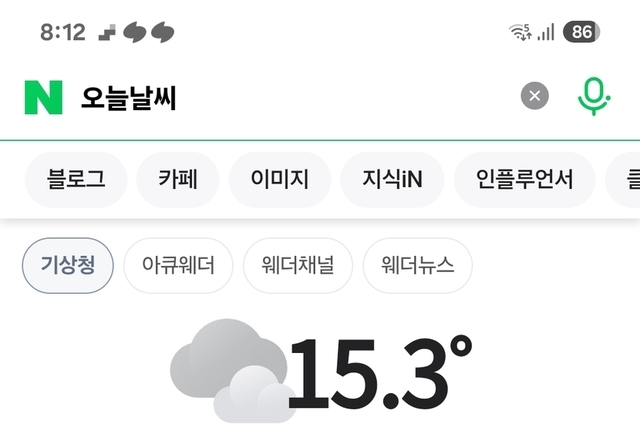Open the 웨더뉴스 provider option
The image size is (640, 440).
[x=417, y=265]
